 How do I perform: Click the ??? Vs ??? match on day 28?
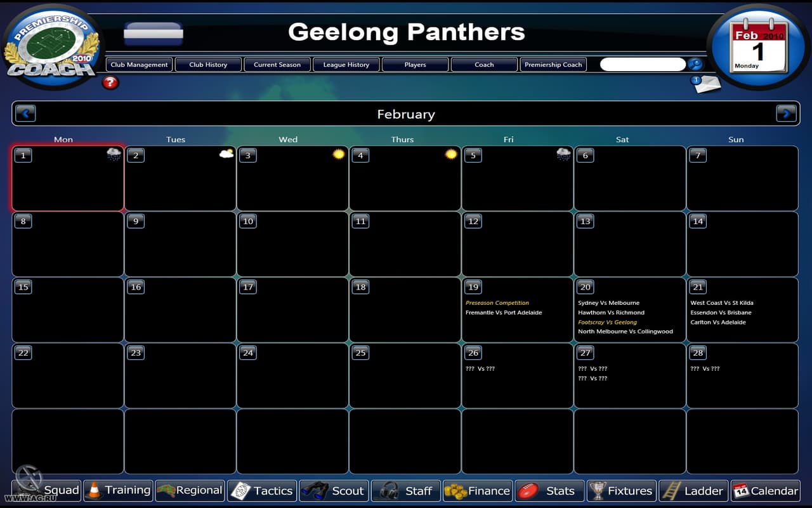705,369
